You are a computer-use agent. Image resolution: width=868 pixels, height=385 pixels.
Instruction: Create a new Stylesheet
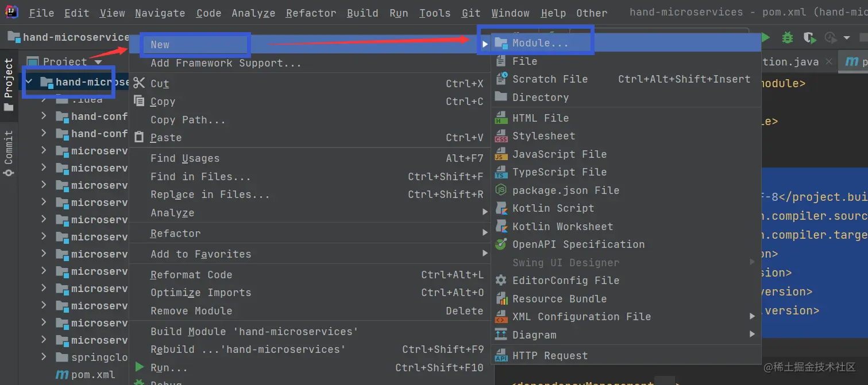[626, 136]
